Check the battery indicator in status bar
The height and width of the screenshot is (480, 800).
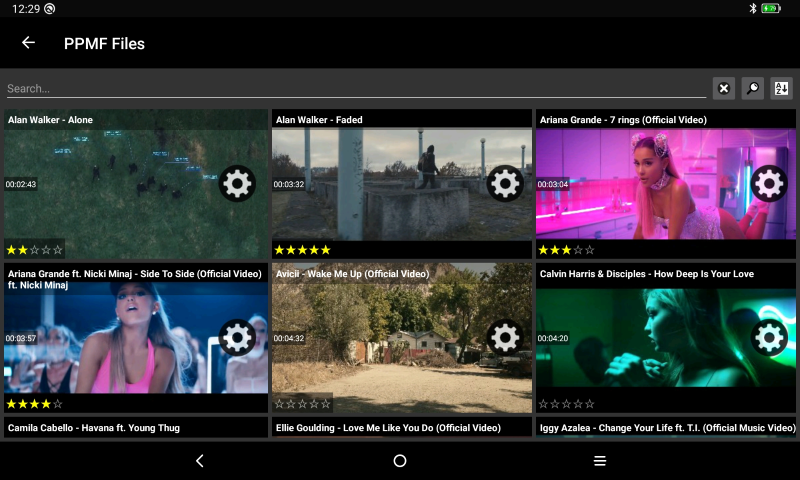pyautogui.click(x=771, y=8)
